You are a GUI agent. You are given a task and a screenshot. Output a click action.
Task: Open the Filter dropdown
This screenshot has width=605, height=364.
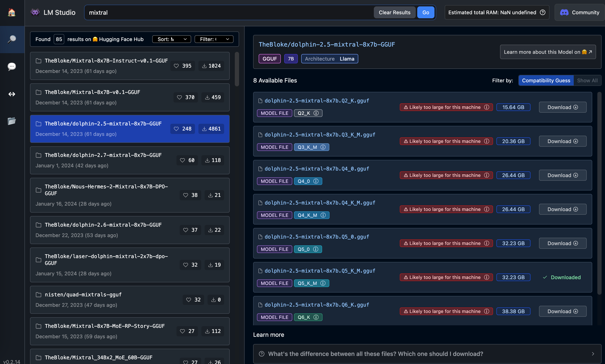coord(214,39)
